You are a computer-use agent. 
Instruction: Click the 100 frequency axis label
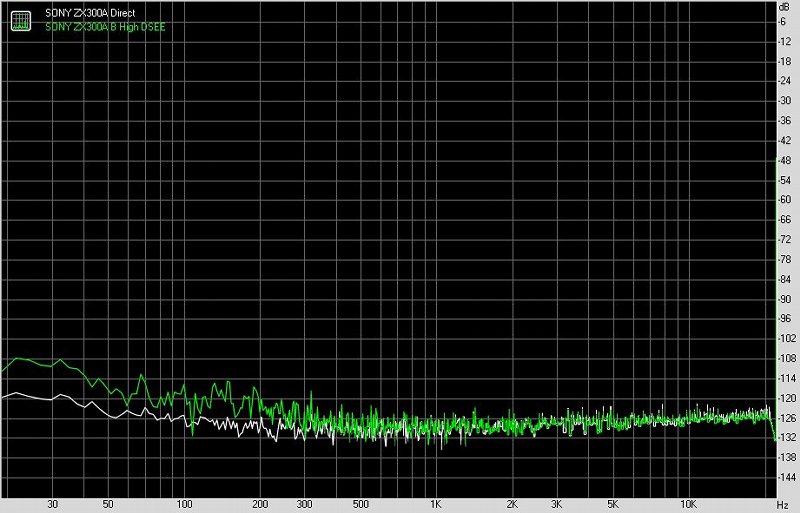tap(183, 505)
